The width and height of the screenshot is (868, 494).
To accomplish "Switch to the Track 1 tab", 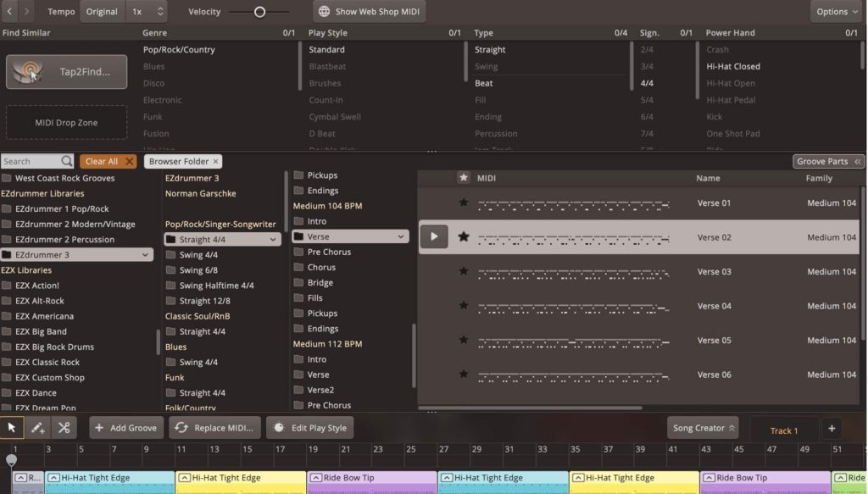I will click(784, 430).
